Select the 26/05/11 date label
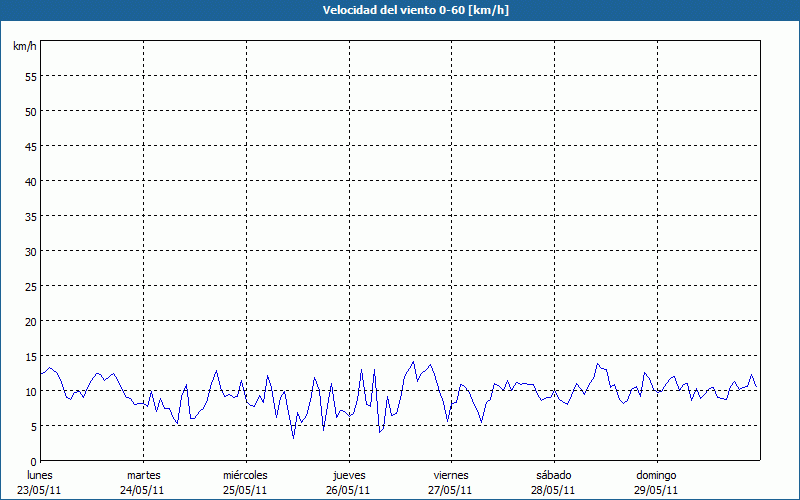 (x=349, y=490)
